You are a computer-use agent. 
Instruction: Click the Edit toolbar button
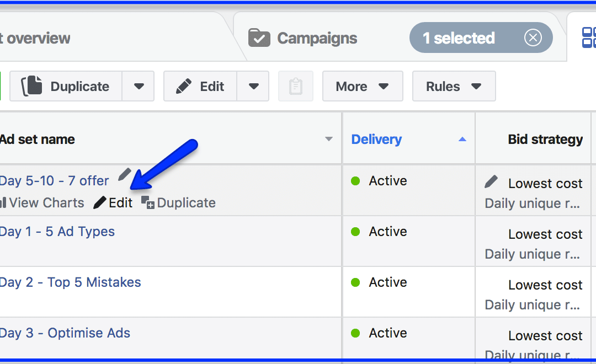(200, 86)
